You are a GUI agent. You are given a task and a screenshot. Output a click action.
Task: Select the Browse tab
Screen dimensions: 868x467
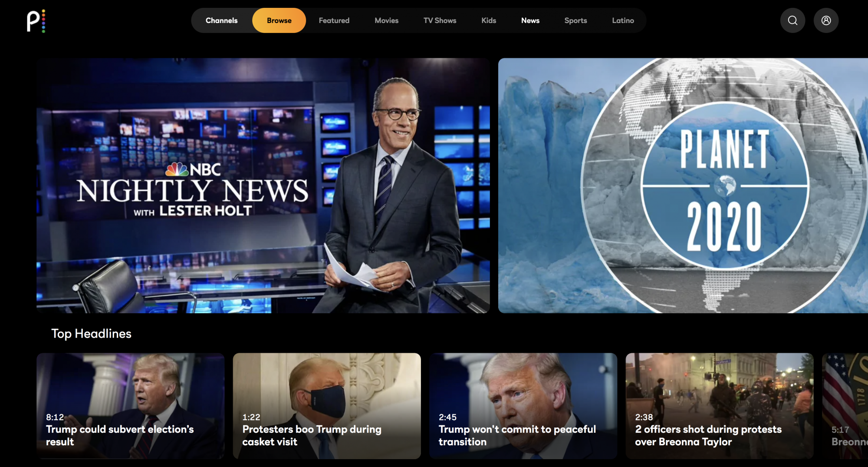279,20
